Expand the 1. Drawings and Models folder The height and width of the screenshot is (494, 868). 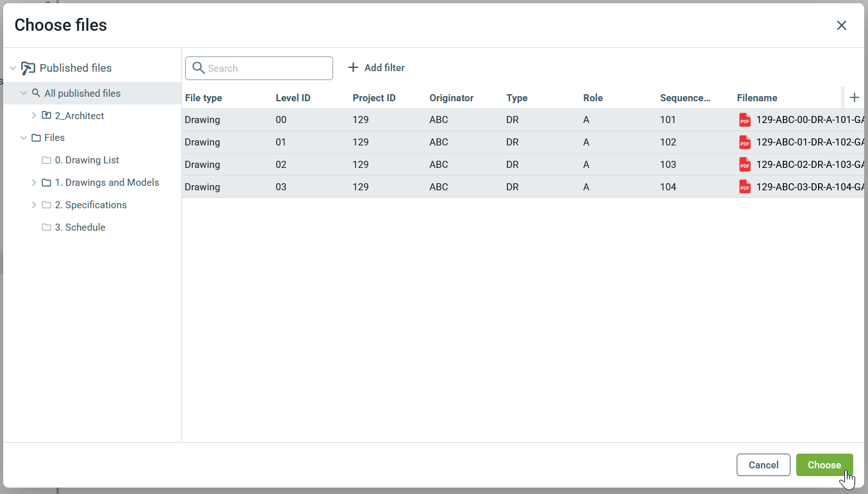click(x=34, y=183)
